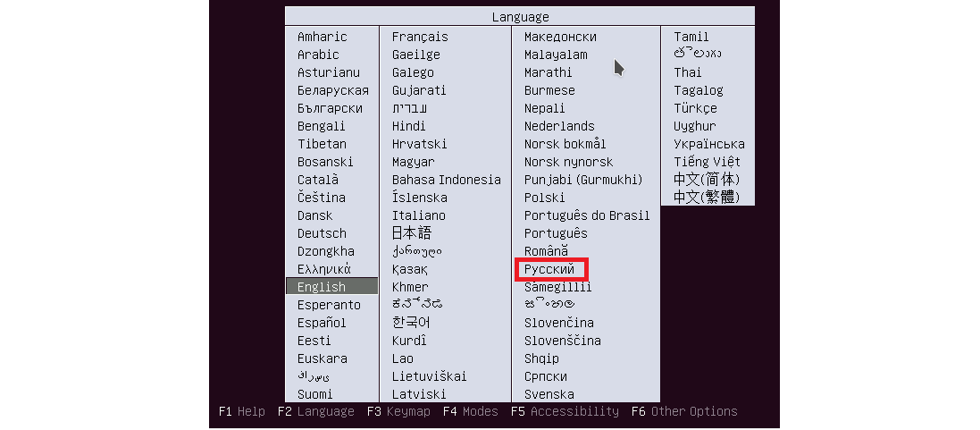Choose Türkçe language entry

pos(695,108)
